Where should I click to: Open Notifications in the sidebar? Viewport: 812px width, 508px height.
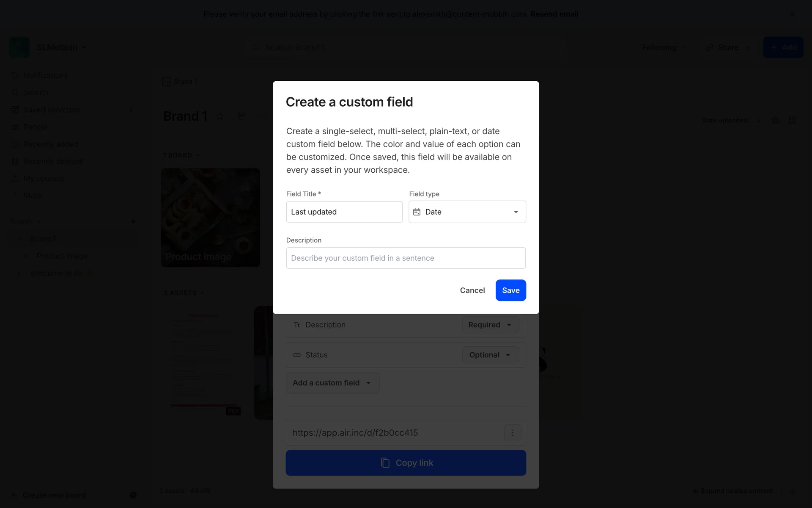(45, 75)
